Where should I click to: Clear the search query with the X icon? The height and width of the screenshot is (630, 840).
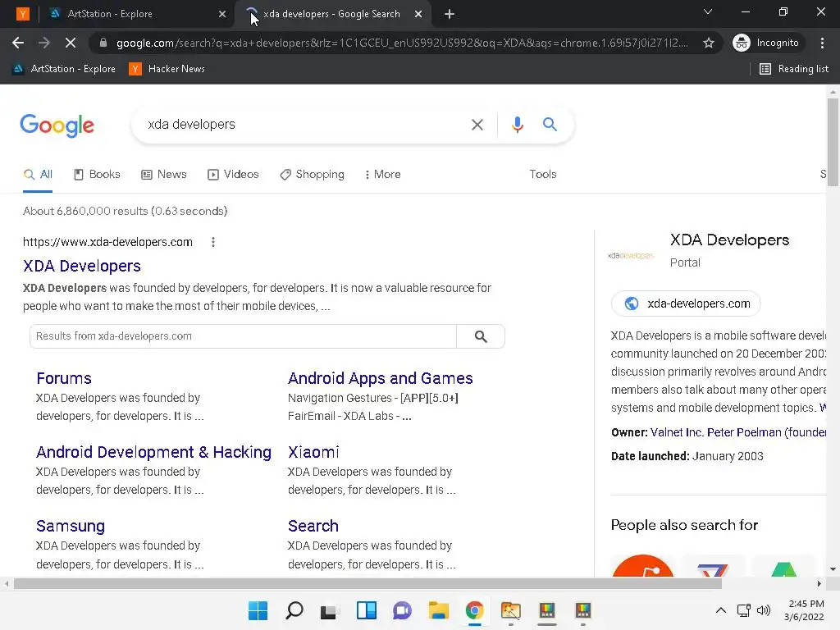pyautogui.click(x=477, y=125)
